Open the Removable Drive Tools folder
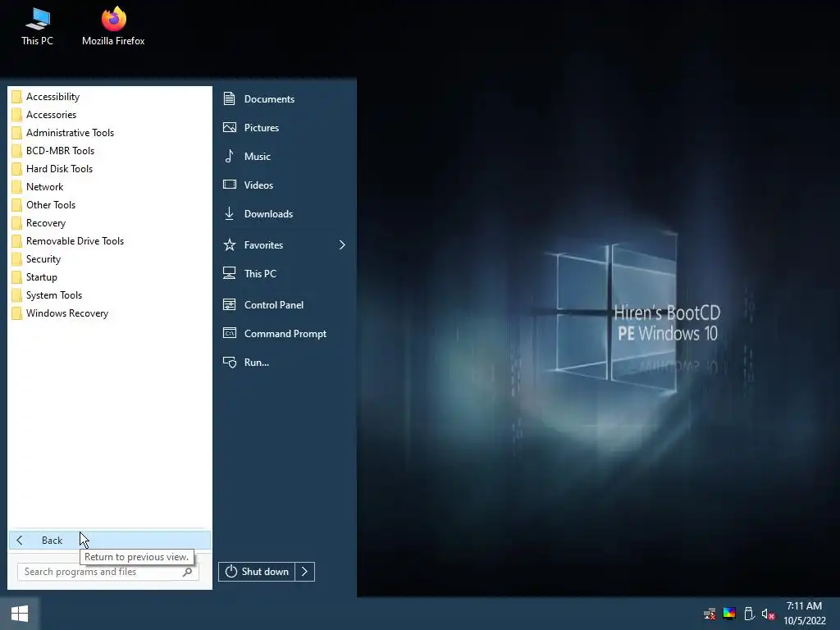Viewport: 840px width, 630px height. [x=109, y=241]
